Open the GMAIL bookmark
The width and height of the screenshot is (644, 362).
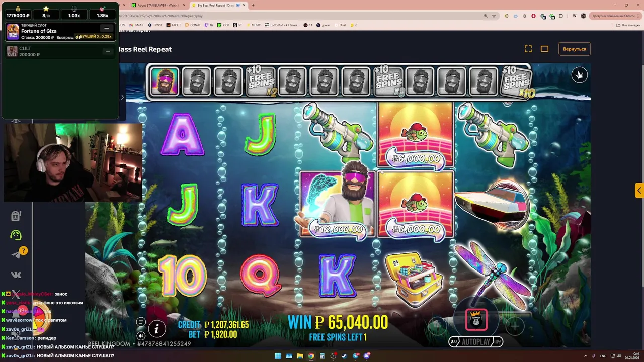click(137, 25)
